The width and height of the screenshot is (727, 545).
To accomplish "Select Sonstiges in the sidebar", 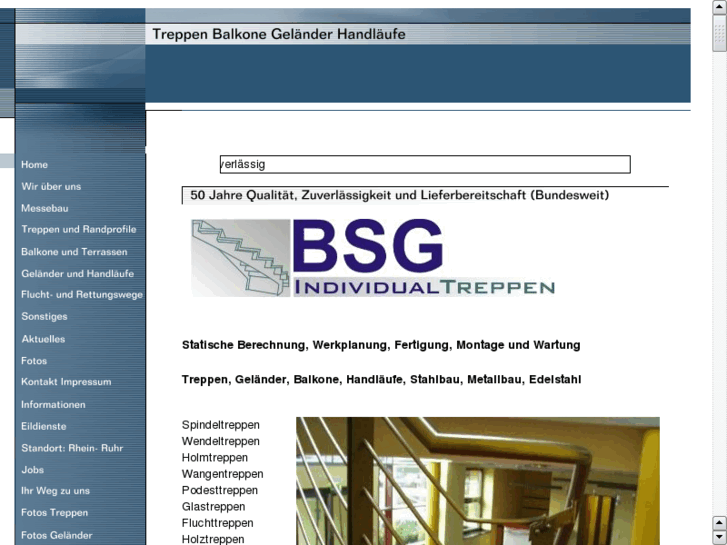I will [x=44, y=316].
